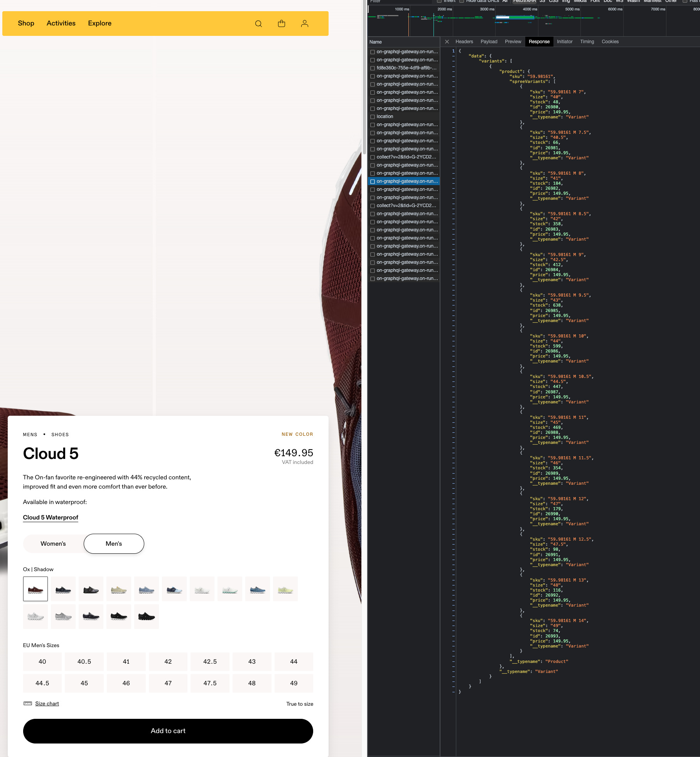Open the shopping bag icon
700x757 pixels.
282,24
